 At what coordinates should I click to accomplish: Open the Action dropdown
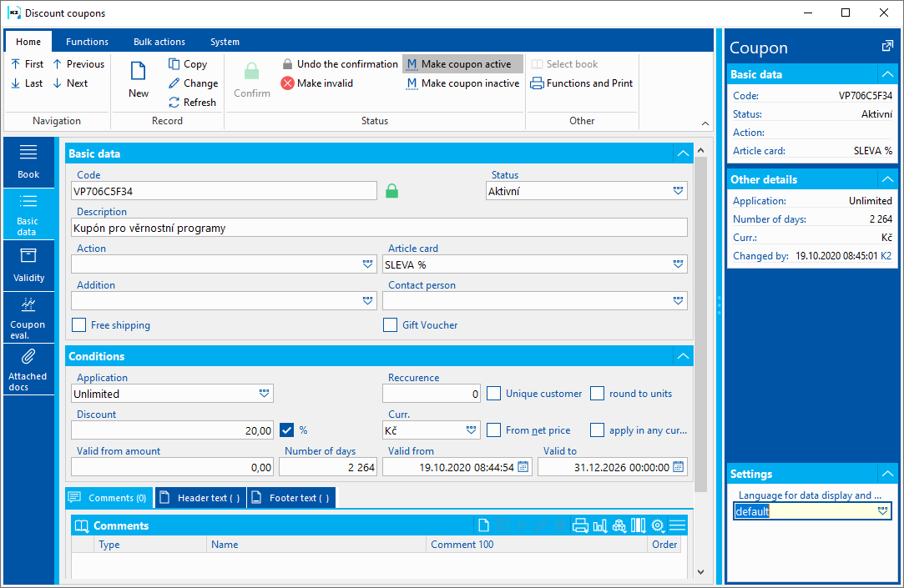click(x=368, y=264)
